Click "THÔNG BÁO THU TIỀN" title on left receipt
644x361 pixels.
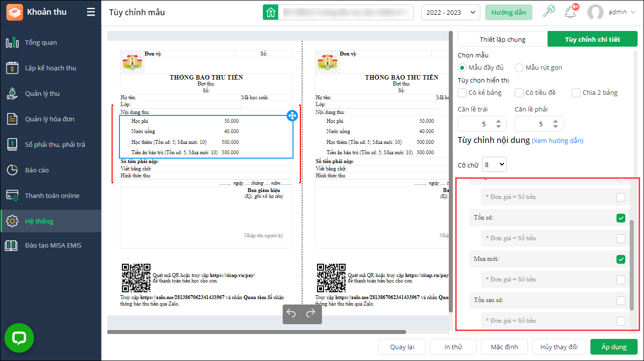(x=206, y=78)
